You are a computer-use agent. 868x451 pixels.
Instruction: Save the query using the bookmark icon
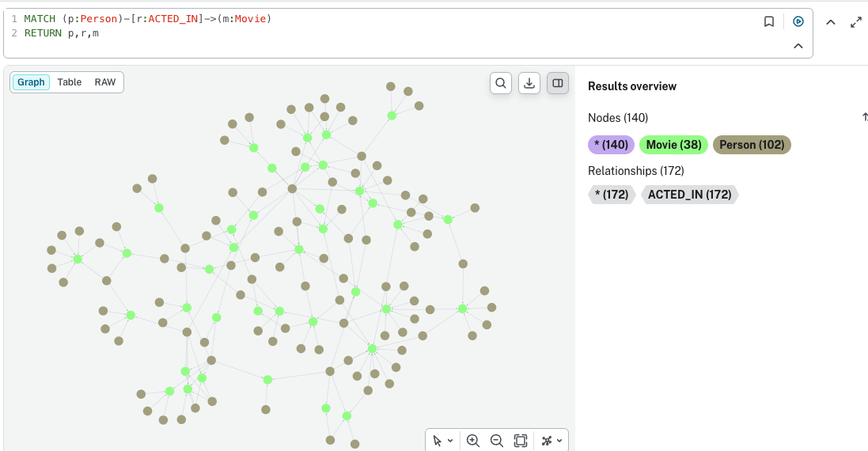click(769, 21)
